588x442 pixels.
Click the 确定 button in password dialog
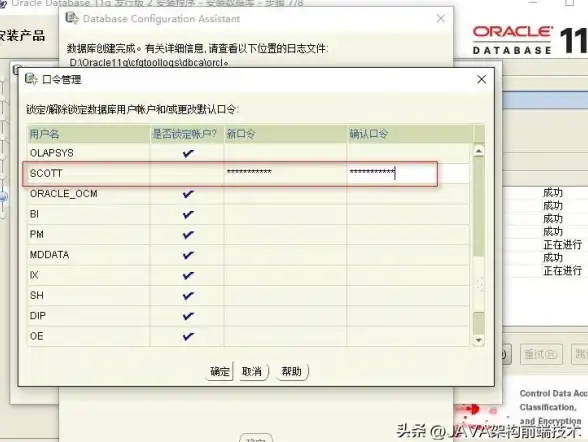click(x=219, y=371)
